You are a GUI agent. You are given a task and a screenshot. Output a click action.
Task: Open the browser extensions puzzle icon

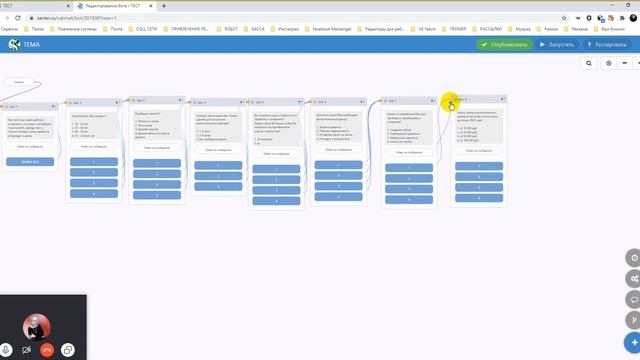pyautogui.click(x=622, y=18)
